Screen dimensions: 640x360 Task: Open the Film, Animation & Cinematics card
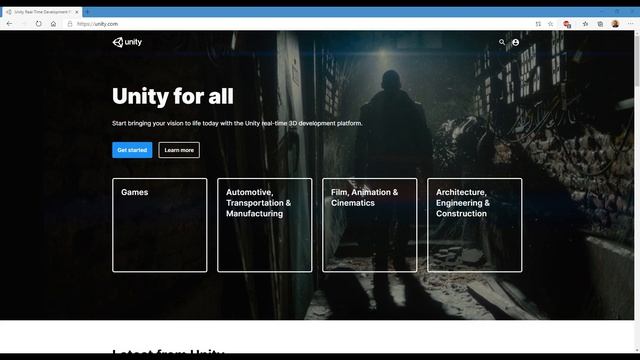[x=369, y=225]
